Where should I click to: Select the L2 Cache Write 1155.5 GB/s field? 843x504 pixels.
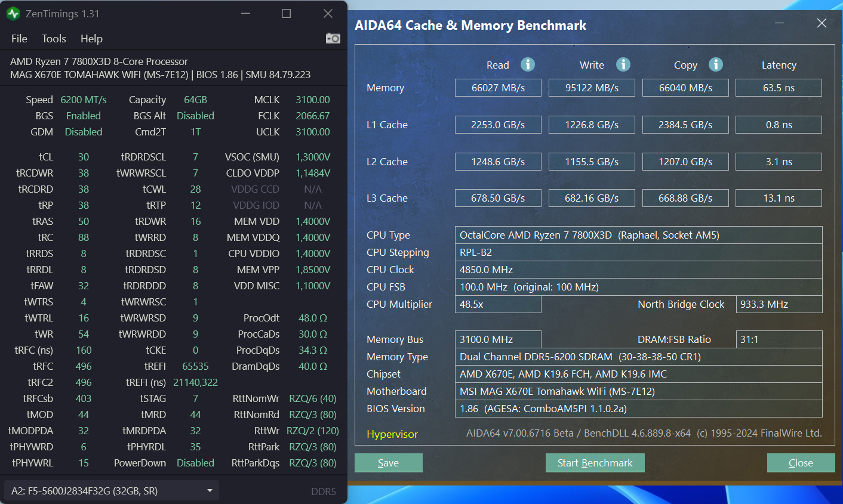[x=592, y=162]
